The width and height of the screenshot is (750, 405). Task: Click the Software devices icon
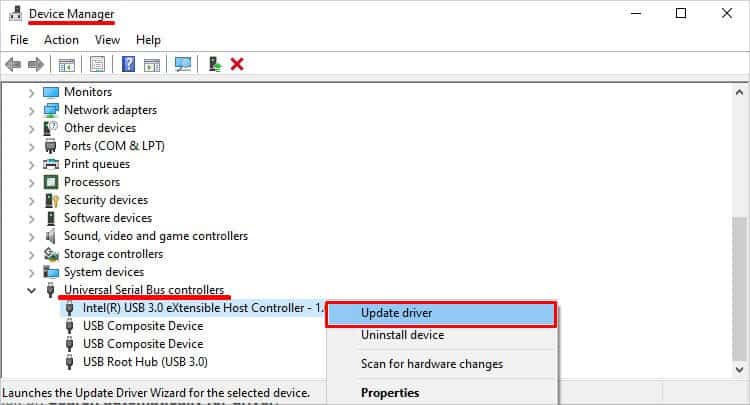[51, 218]
